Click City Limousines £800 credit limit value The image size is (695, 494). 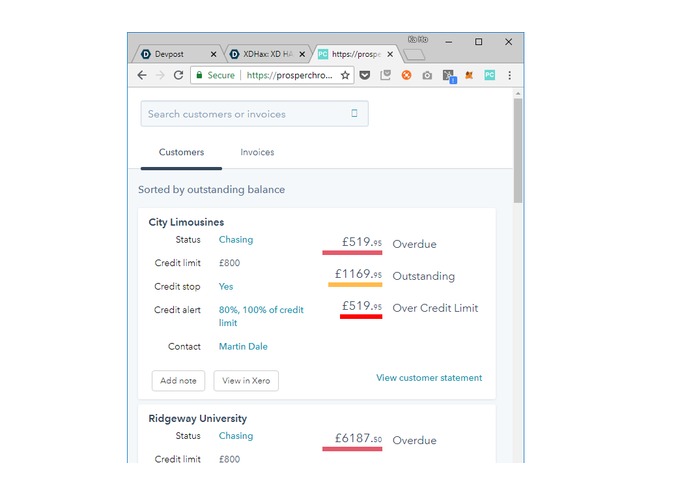[229, 263]
